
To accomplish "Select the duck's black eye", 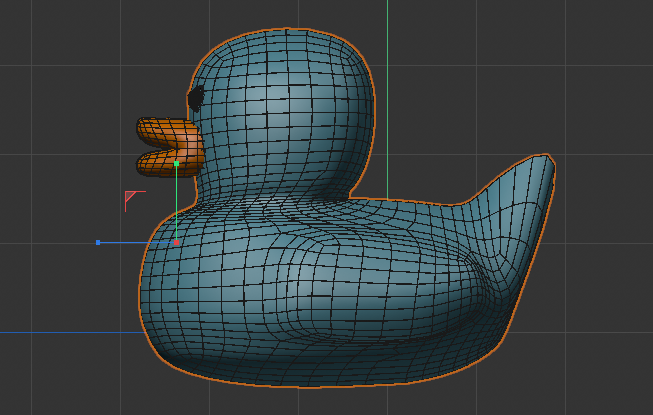I will pos(197,98).
